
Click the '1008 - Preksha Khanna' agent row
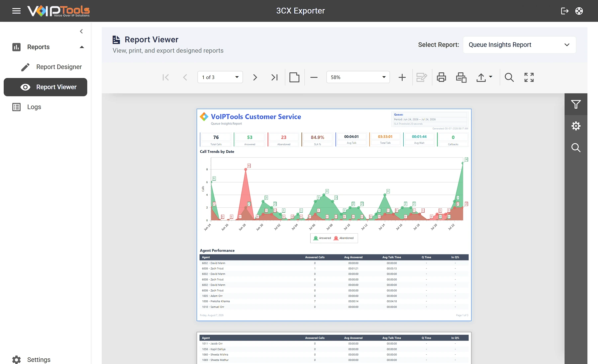click(334, 301)
